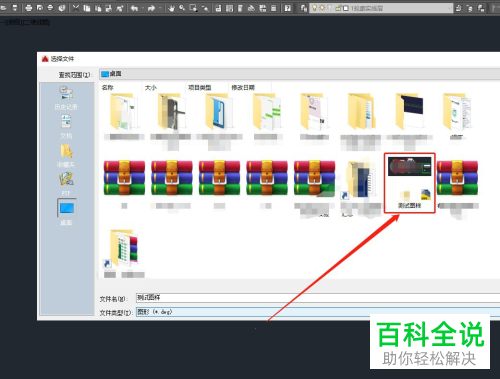Open the Block Editor toolbar icon
Screen dimensions: 500x379
tap(120, 8)
